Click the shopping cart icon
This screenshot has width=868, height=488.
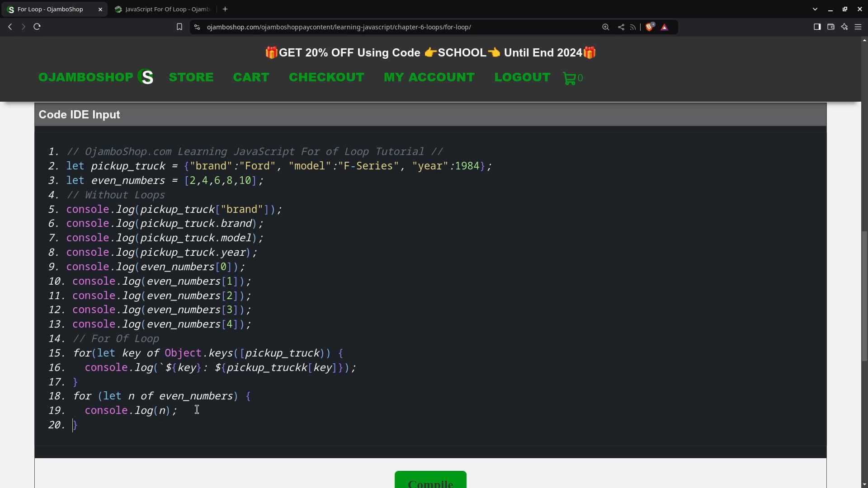click(x=570, y=78)
